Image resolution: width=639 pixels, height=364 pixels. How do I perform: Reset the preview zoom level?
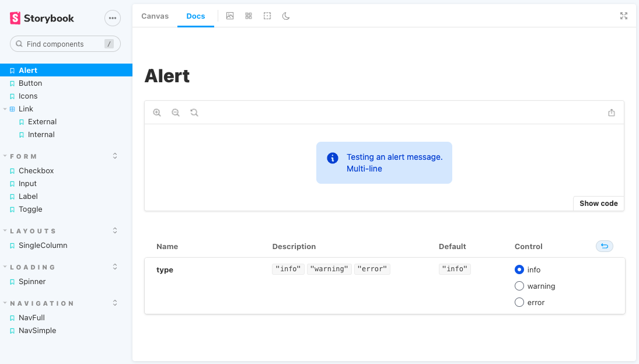(194, 113)
